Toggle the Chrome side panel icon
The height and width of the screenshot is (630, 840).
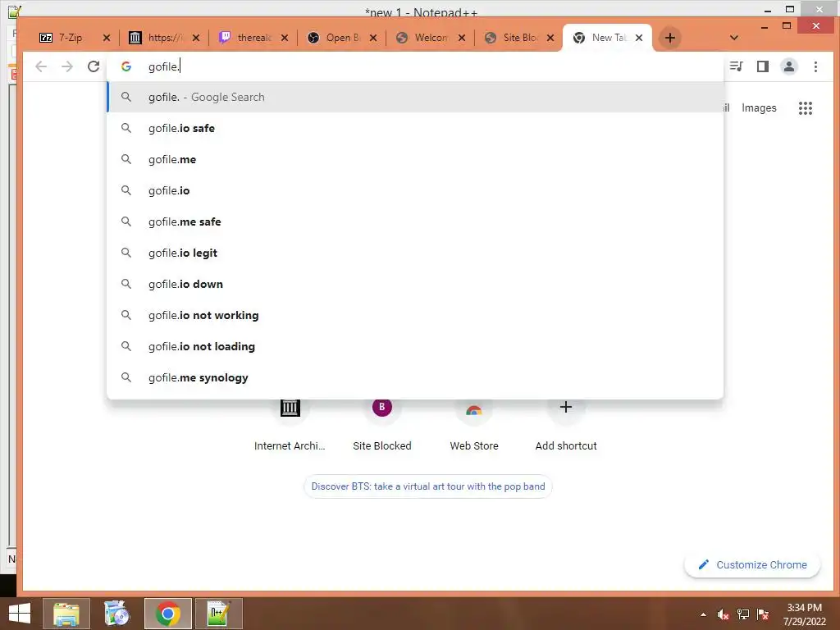762,66
